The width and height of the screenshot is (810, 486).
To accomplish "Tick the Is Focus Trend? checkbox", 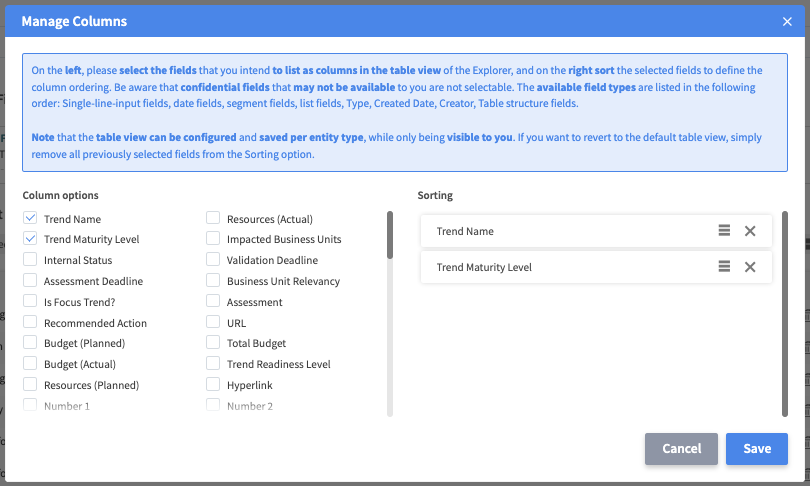I will click(x=30, y=302).
